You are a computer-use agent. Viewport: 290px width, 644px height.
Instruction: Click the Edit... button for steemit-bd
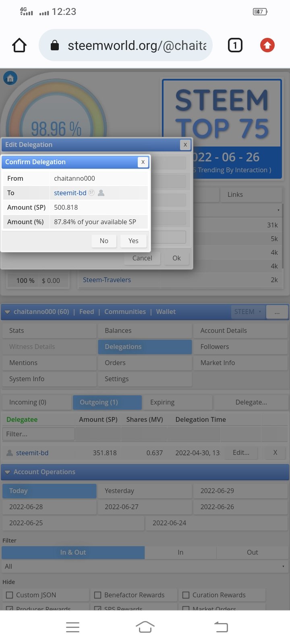[x=241, y=452]
